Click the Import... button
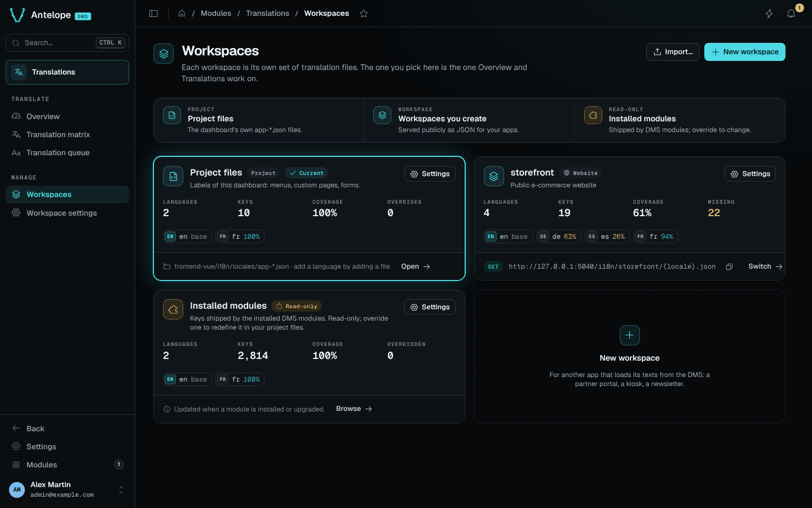The height and width of the screenshot is (508, 812). coord(673,52)
